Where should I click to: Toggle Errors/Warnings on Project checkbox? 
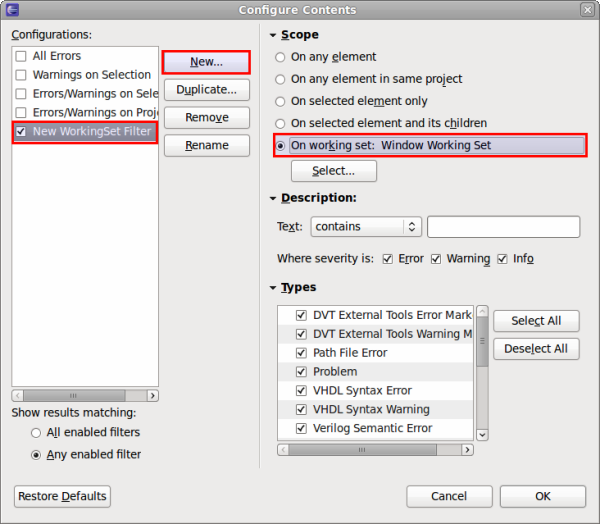21,113
